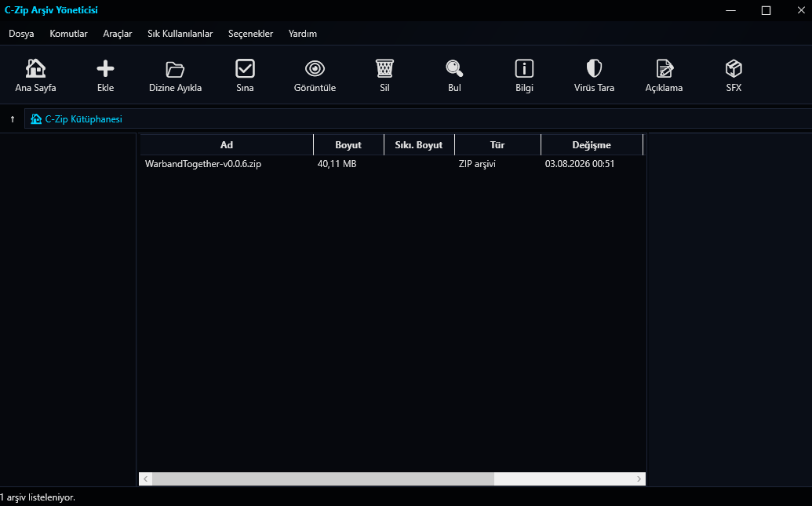This screenshot has height=506, width=812.
Task: Click the ZIP arşivi type cell
Action: pos(477,164)
